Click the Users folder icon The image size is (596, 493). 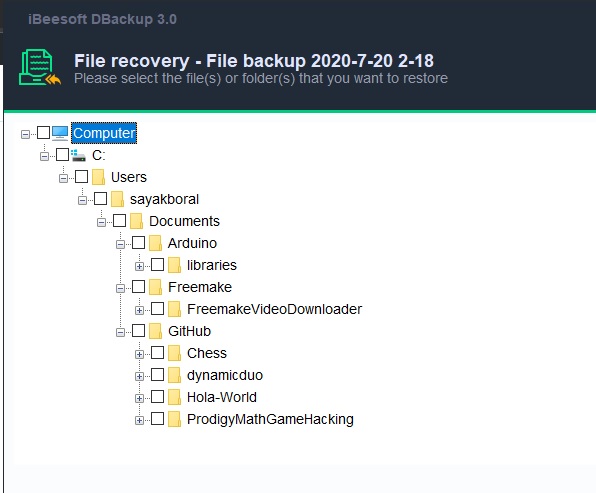pos(98,177)
